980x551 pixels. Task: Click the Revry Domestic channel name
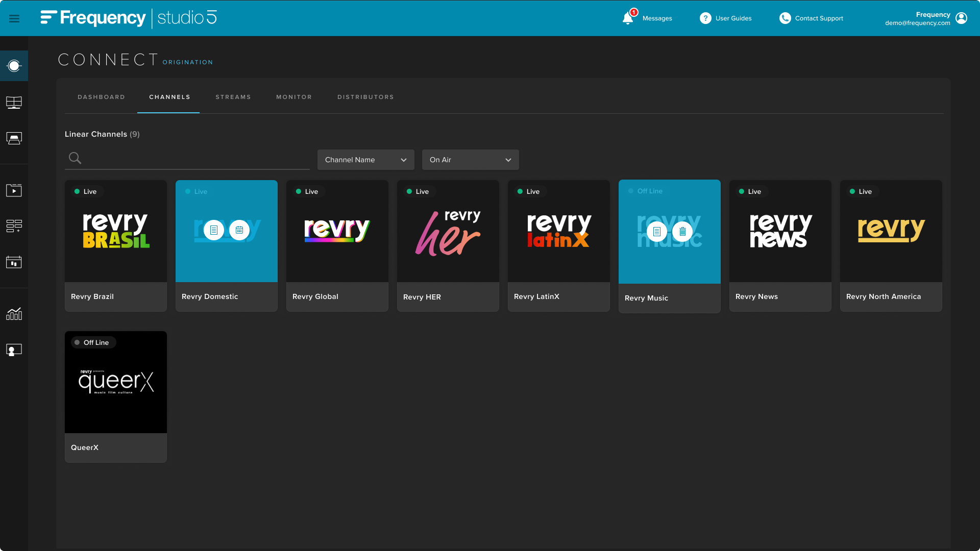point(210,297)
